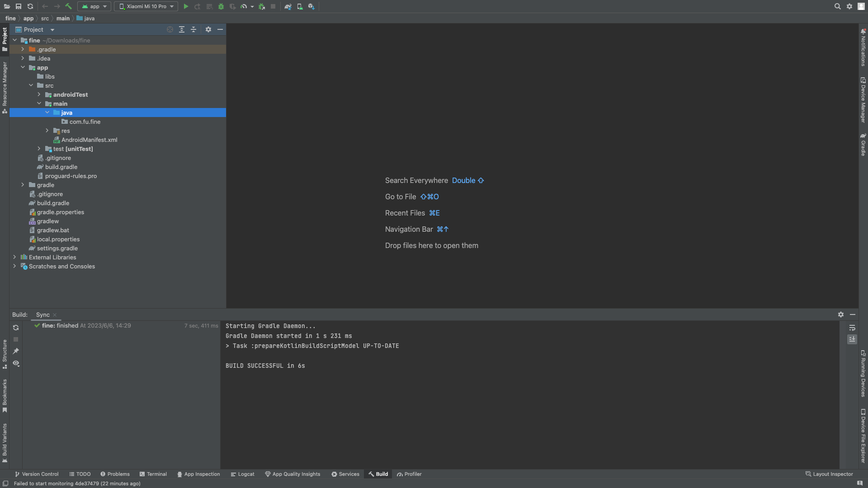Open SDK Manager from toolbar cube icon

[x=311, y=6]
